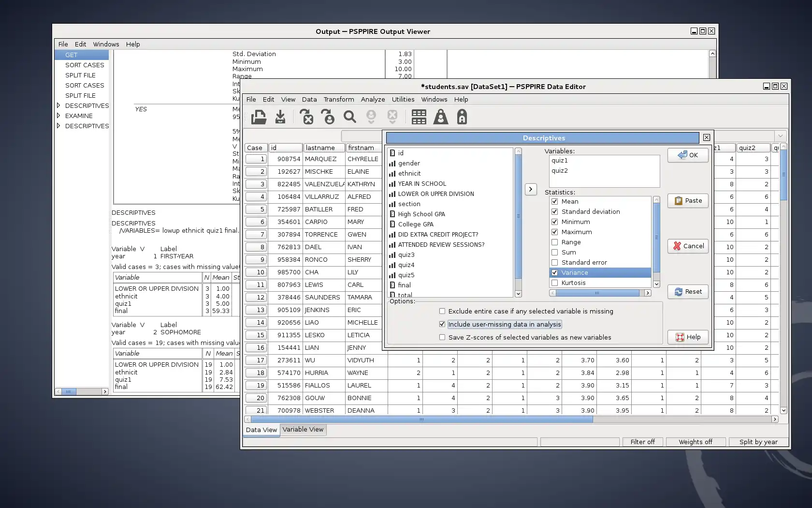Expand the last DESCRIPTIVES tree item
812x508 pixels.
58,126
